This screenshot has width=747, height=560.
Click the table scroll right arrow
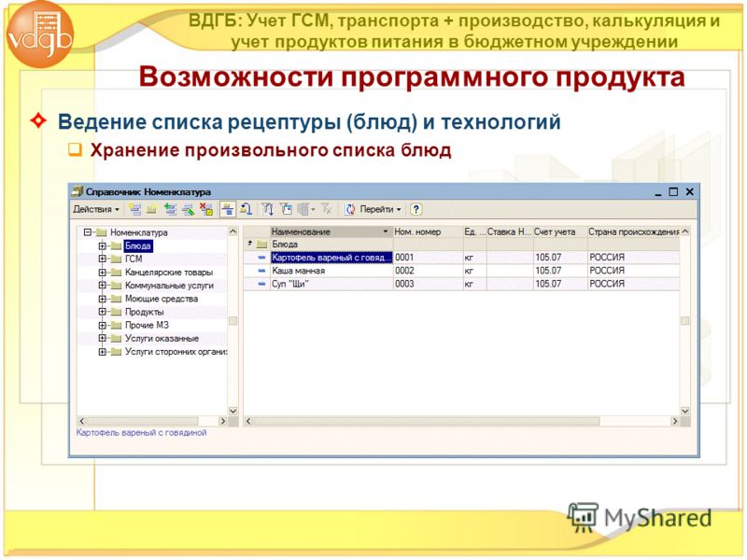674,422
